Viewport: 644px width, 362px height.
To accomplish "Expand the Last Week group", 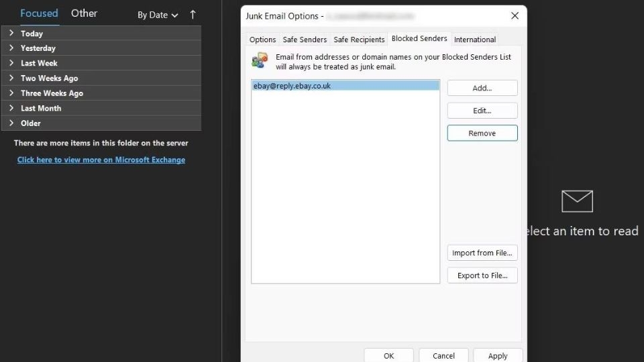I will point(11,63).
